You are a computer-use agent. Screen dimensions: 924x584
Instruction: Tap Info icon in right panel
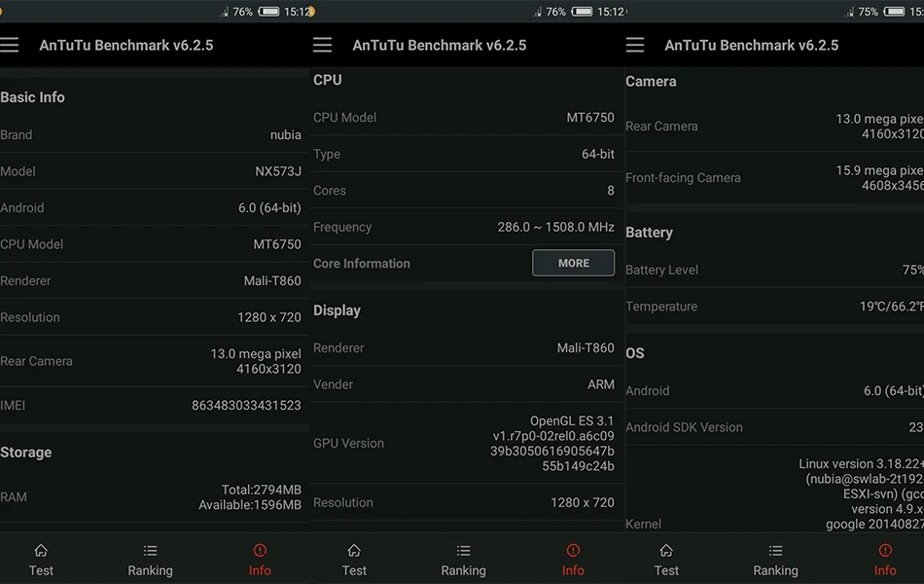coord(885,550)
